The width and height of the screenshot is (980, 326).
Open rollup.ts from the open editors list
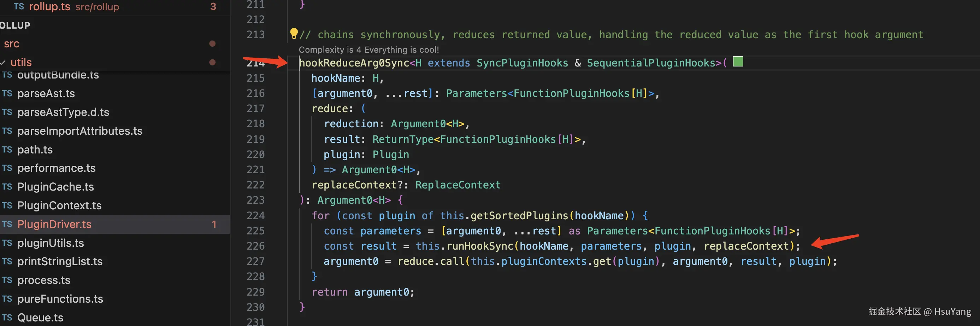pos(50,6)
